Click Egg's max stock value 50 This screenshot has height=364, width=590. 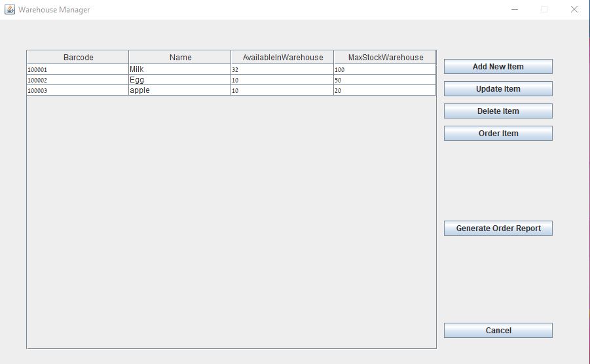(x=385, y=80)
